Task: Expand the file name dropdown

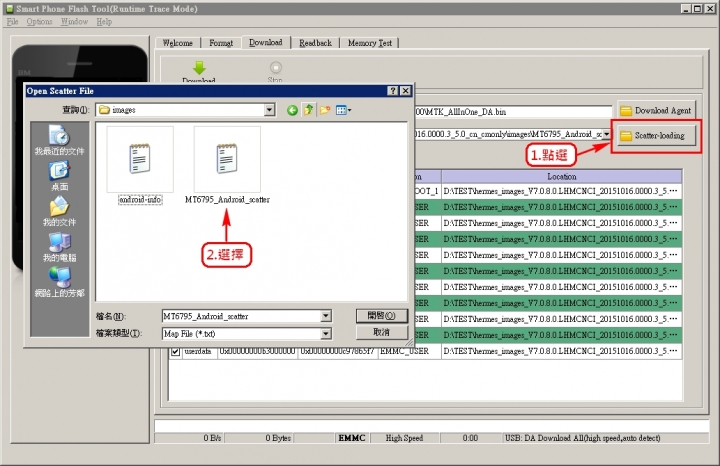Action: (x=326, y=316)
